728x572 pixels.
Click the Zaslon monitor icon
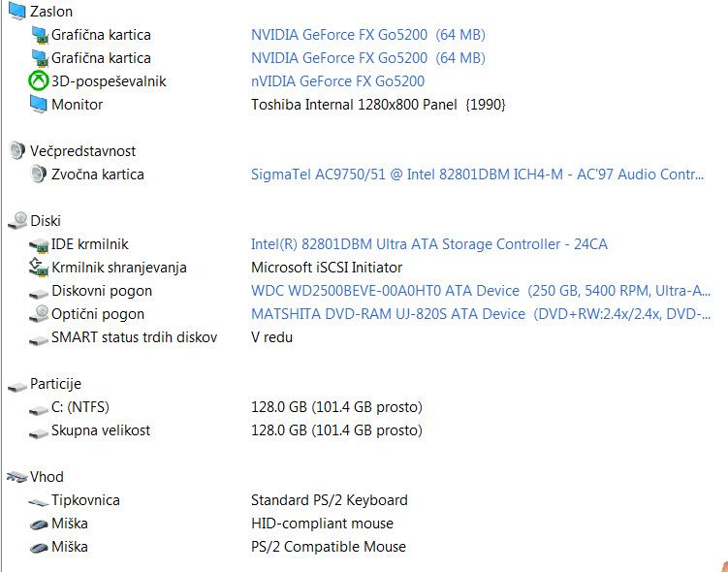pyautogui.click(x=17, y=11)
